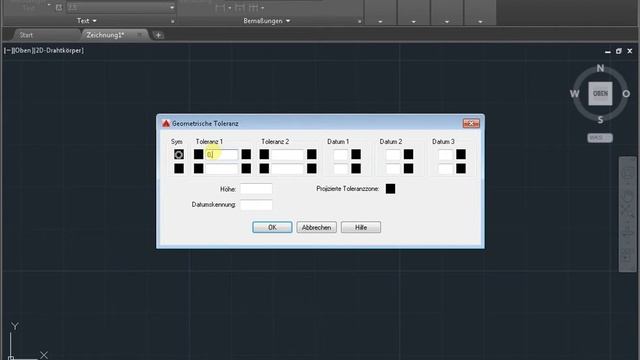Screen dimensions: 640x360
Task: Toggle the Projizierte Toleranzzone symbol box
Action: pyautogui.click(x=391, y=189)
